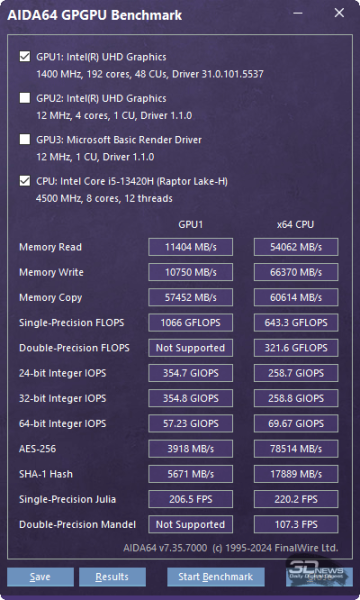Uncheck the GPU1 Intel UHD Graphics checkbox
Viewport: 360px width, 600px height.
coord(25,57)
